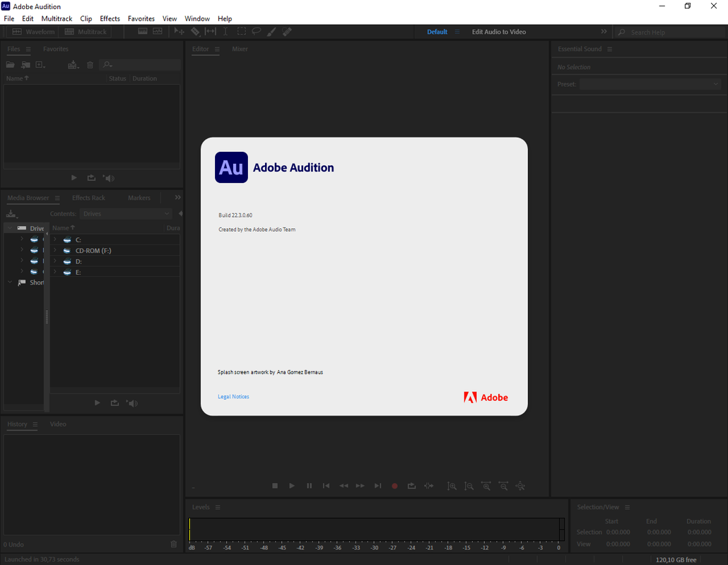Toggle Spectral Frequency Display

(143, 31)
